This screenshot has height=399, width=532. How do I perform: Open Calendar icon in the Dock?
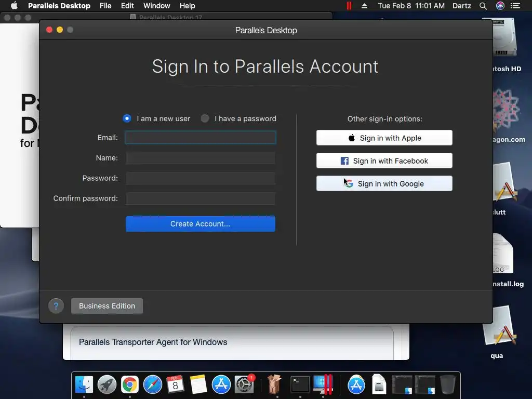(x=176, y=385)
